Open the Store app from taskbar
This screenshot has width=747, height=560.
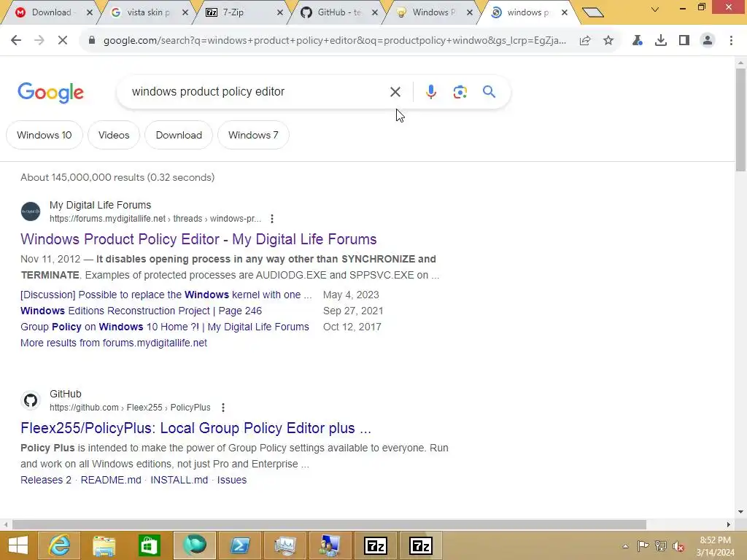tap(149, 545)
